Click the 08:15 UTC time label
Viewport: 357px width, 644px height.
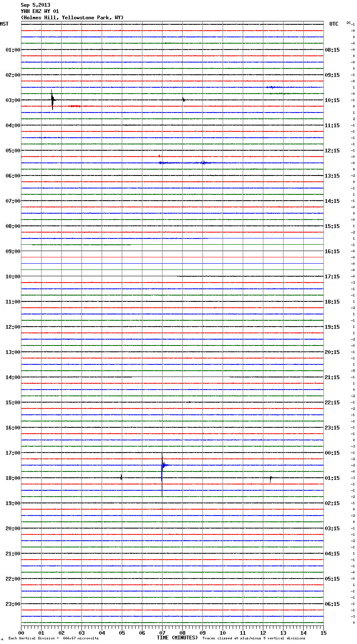pyautogui.click(x=332, y=50)
